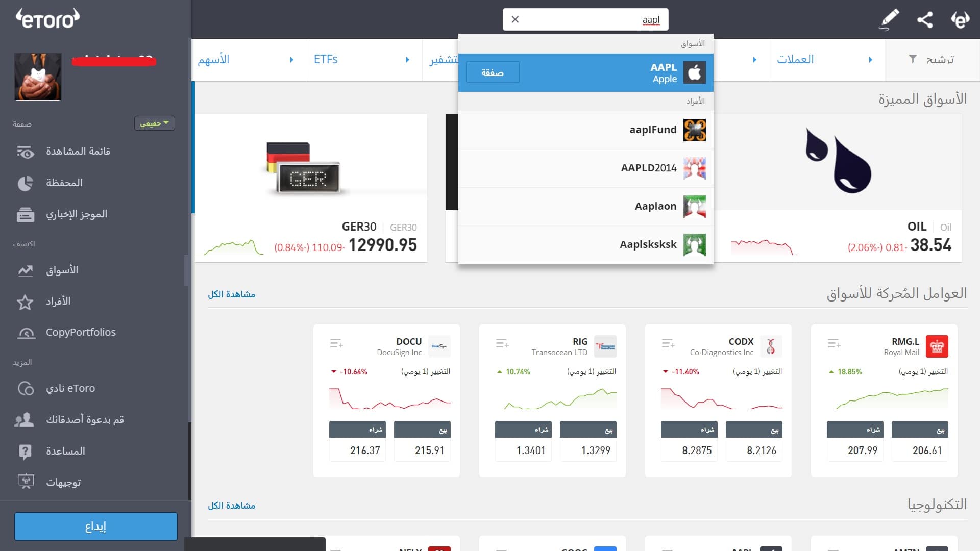Expand the stocks category arrow
This screenshot has width=980, height=551.
[x=291, y=60]
